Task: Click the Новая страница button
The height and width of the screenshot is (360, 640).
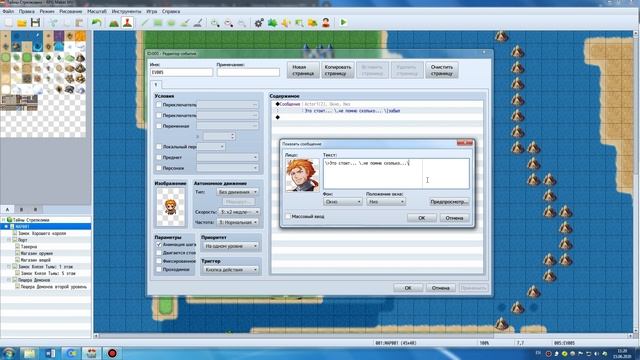Action: click(303, 70)
